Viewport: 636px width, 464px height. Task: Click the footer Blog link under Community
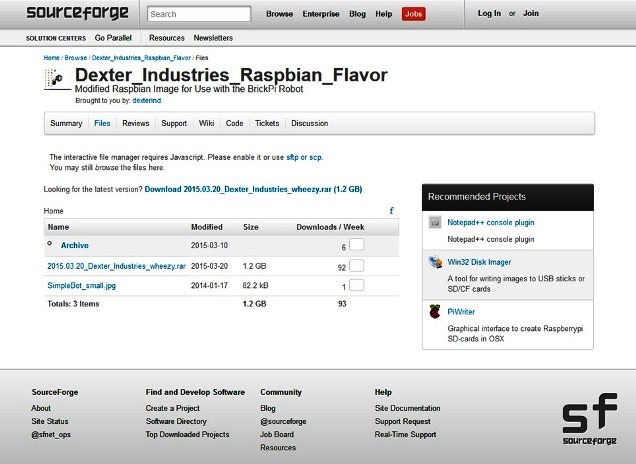pos(268,408)
